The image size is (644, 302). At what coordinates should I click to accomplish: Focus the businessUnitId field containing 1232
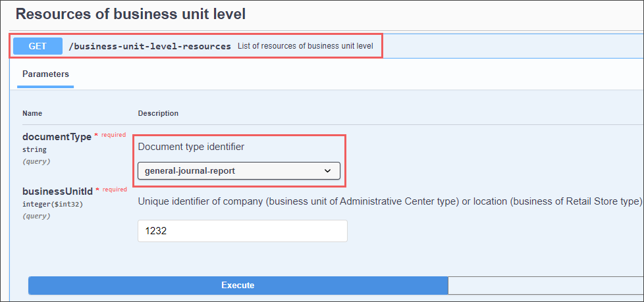242,231
